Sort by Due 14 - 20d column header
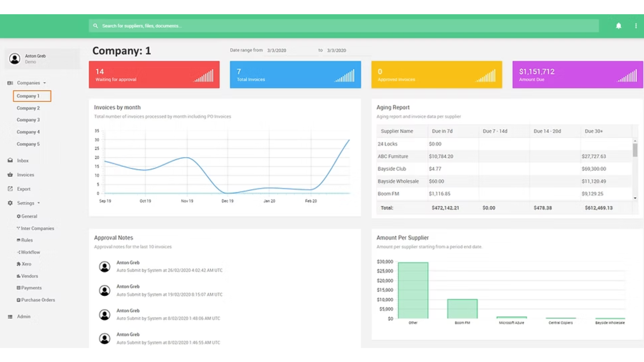 (555, 131)
